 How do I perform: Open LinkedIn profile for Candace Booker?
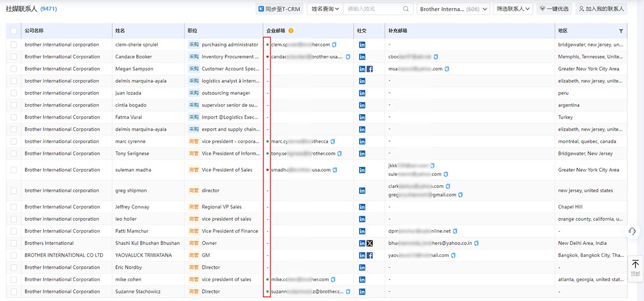point(362,57)
